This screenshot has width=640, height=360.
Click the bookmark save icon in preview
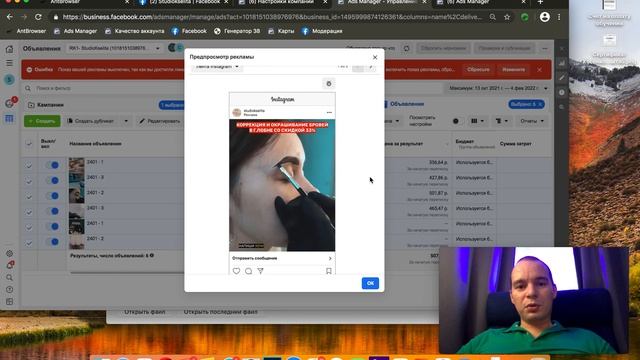click(329, 271)
